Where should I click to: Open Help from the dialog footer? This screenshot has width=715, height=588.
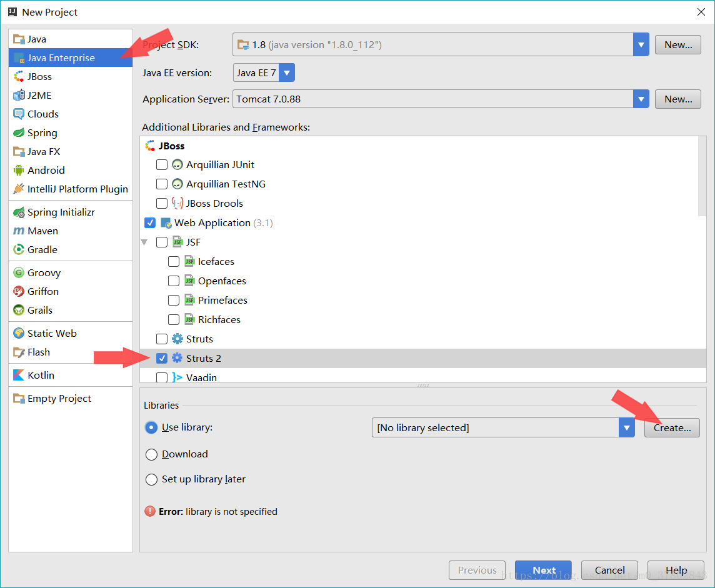(x=676, y=570)
